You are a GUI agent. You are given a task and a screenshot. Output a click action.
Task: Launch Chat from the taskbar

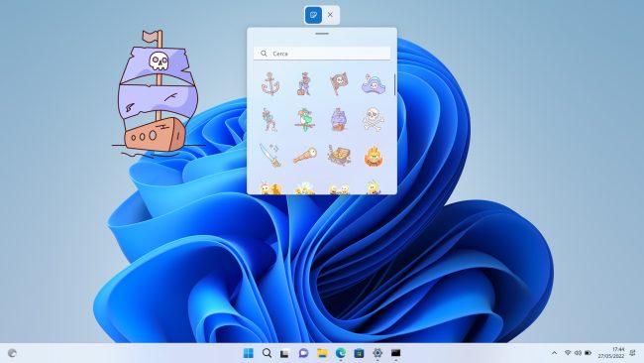tap(303, 353)
